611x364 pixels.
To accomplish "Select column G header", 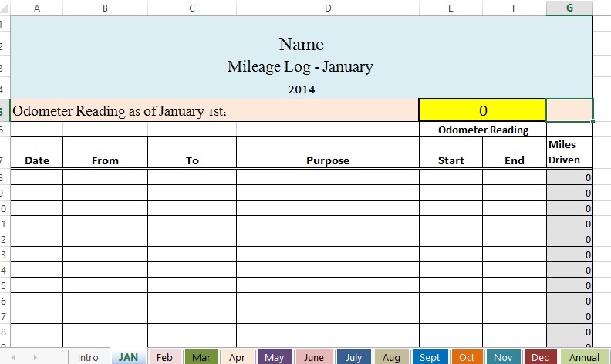I will [x=569, y=8].
